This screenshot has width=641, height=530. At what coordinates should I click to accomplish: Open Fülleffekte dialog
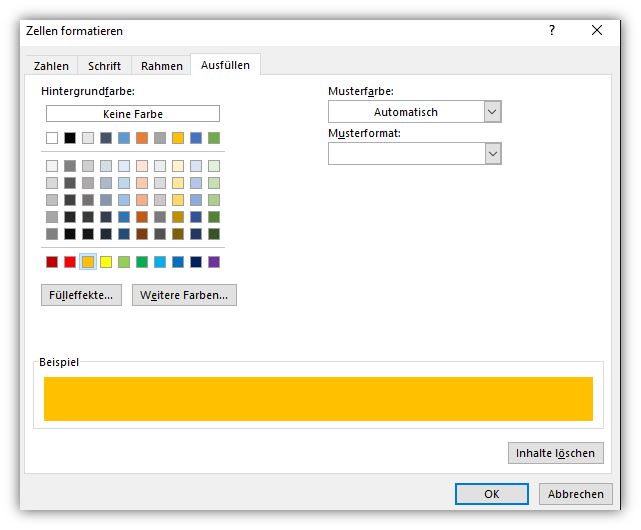[81, 295]
